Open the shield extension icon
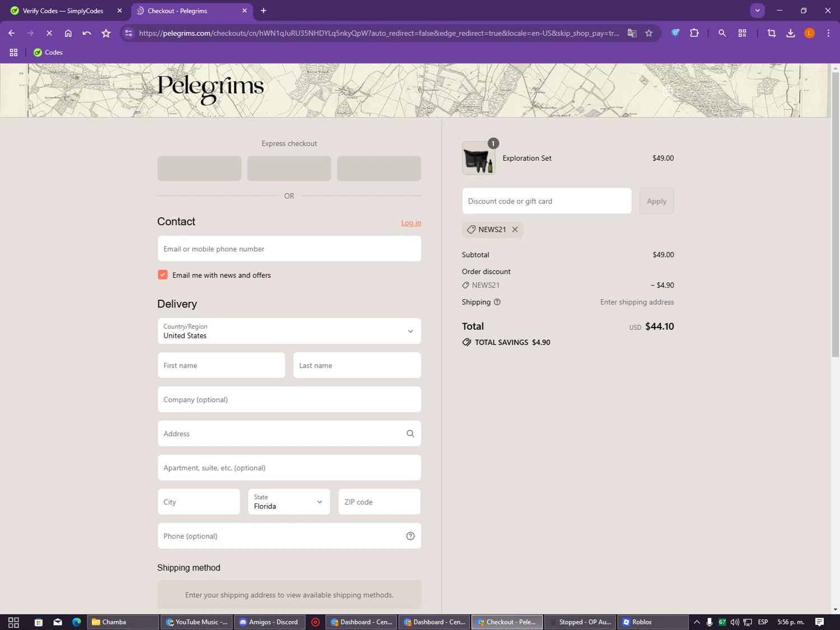Viewport: 840px width, 630px height. tap(675, 33)
